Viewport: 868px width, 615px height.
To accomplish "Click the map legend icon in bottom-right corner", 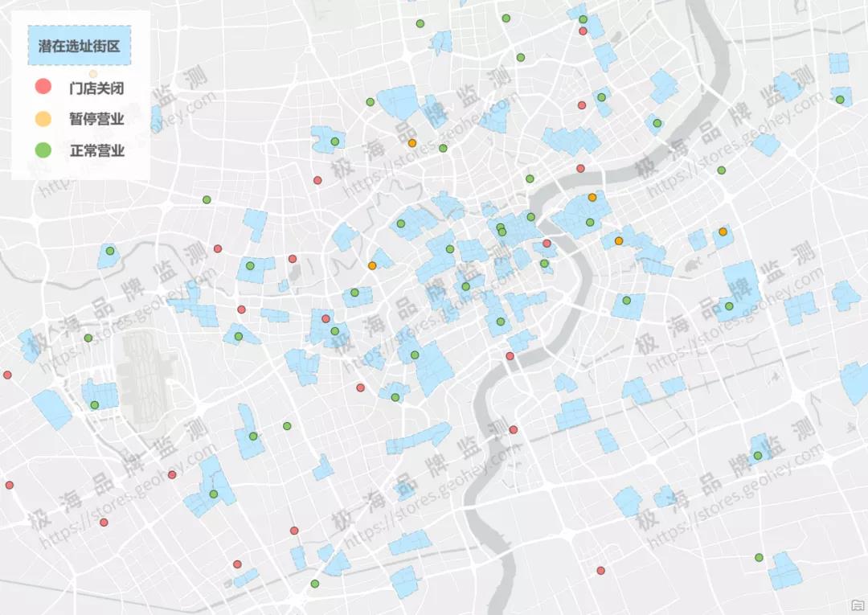I will tap(855, 603).
